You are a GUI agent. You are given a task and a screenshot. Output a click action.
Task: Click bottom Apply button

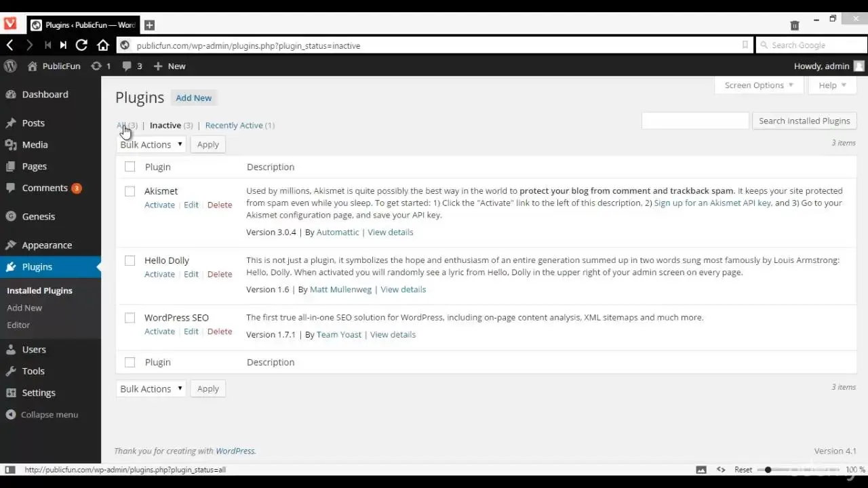(208, 388)
